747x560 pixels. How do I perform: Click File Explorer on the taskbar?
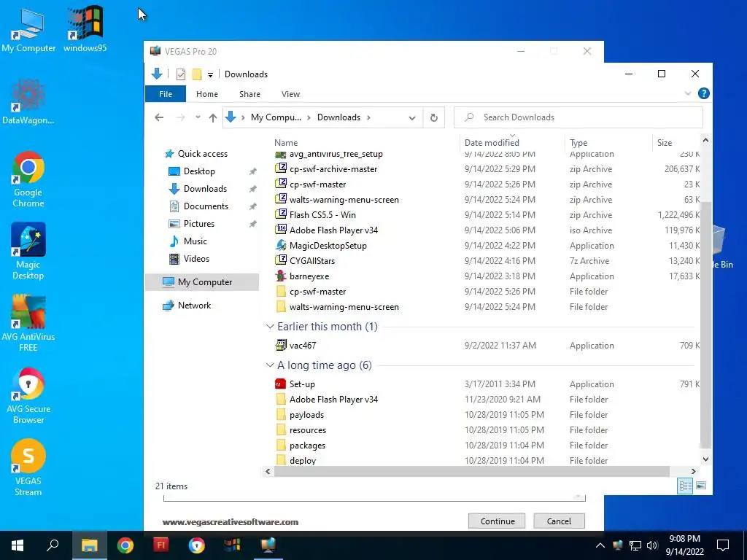(89, 545)
